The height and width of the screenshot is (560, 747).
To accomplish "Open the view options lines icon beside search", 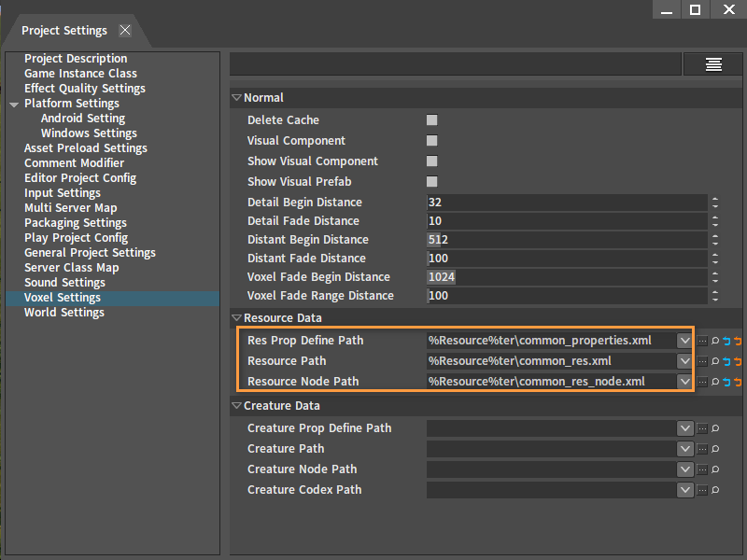I will coord(713,64).
